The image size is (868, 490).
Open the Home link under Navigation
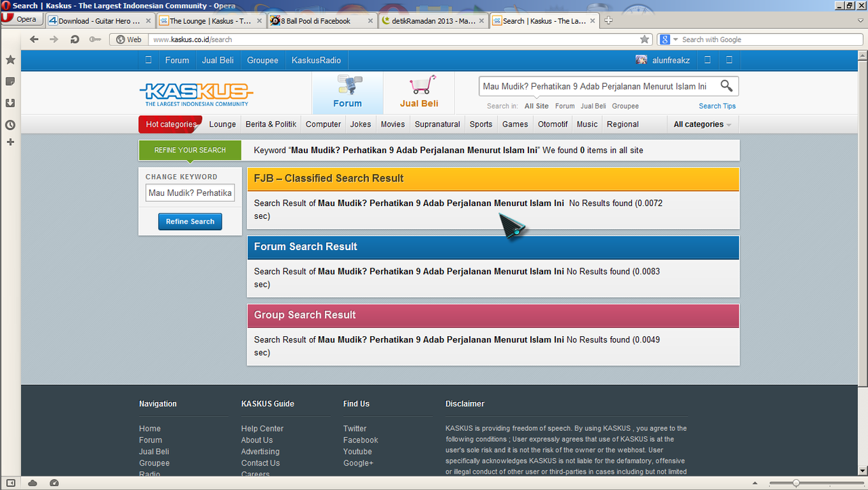coord(150,428)
